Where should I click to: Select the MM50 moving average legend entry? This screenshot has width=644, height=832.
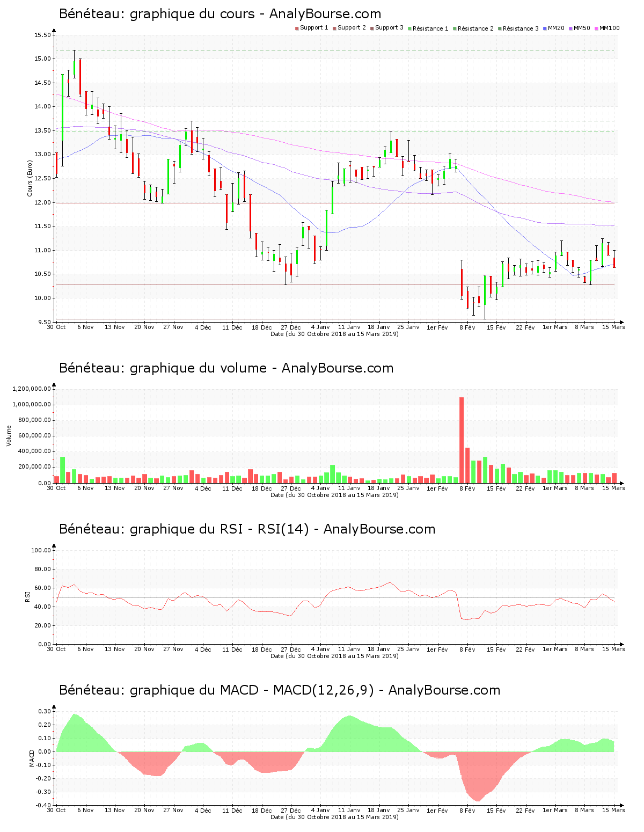579,28
